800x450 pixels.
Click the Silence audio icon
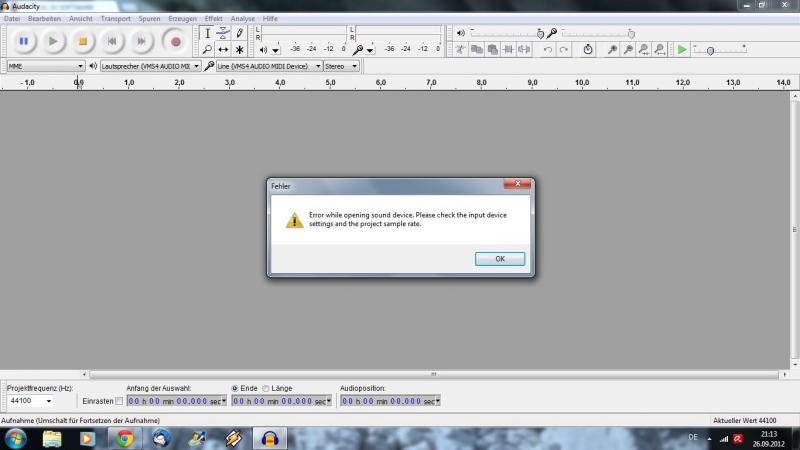click(x=524, y=49)
